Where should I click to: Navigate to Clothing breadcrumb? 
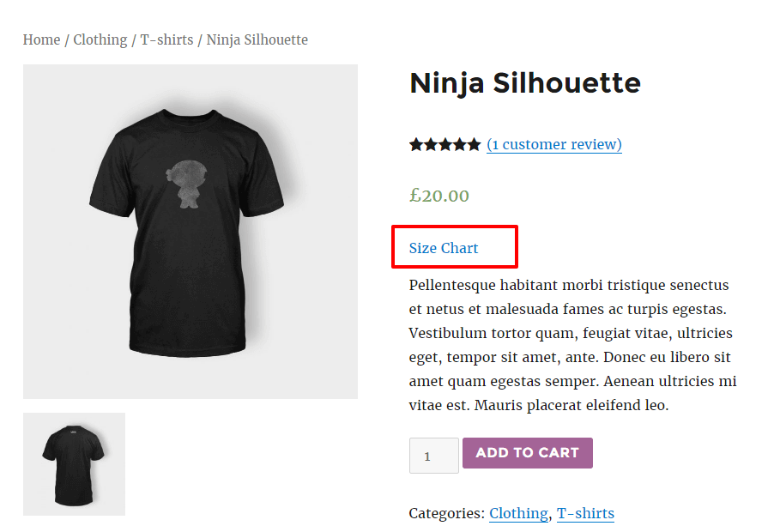click(100, 39)
